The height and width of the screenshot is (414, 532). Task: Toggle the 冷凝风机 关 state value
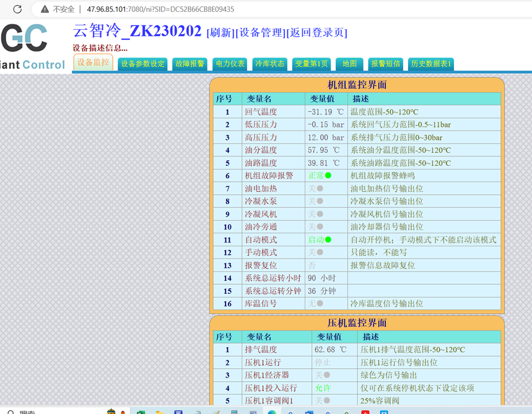[x=315, y=214]
